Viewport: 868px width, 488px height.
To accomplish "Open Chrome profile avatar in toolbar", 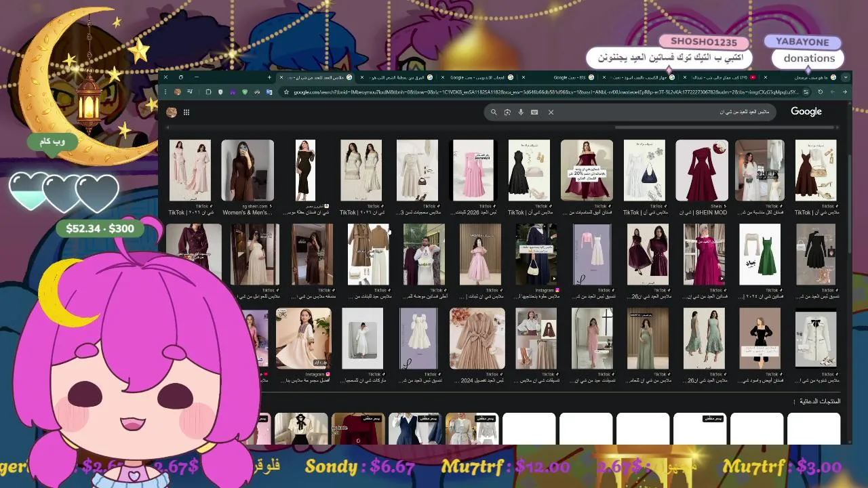I will point(177,92).
